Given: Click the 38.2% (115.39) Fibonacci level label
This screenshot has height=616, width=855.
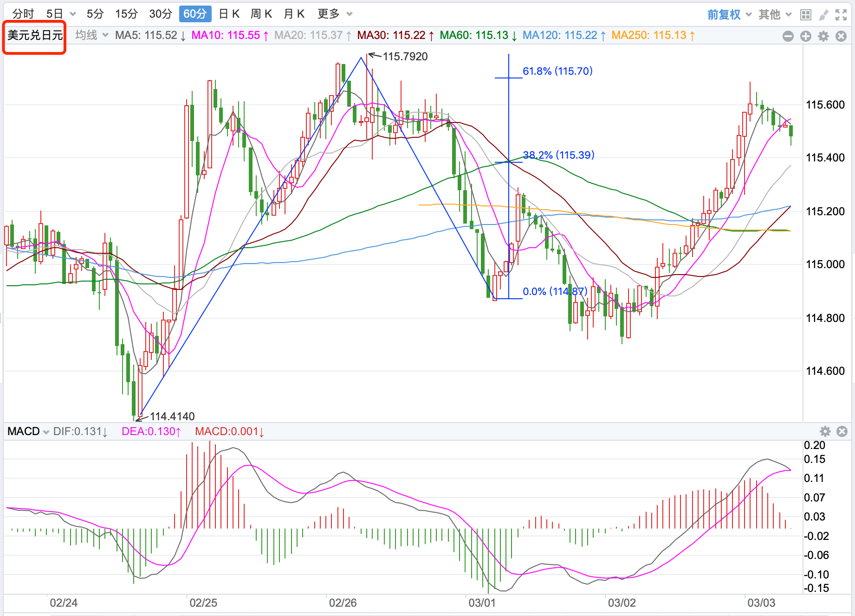Looking at the screenshot, I should coord(558,155).
